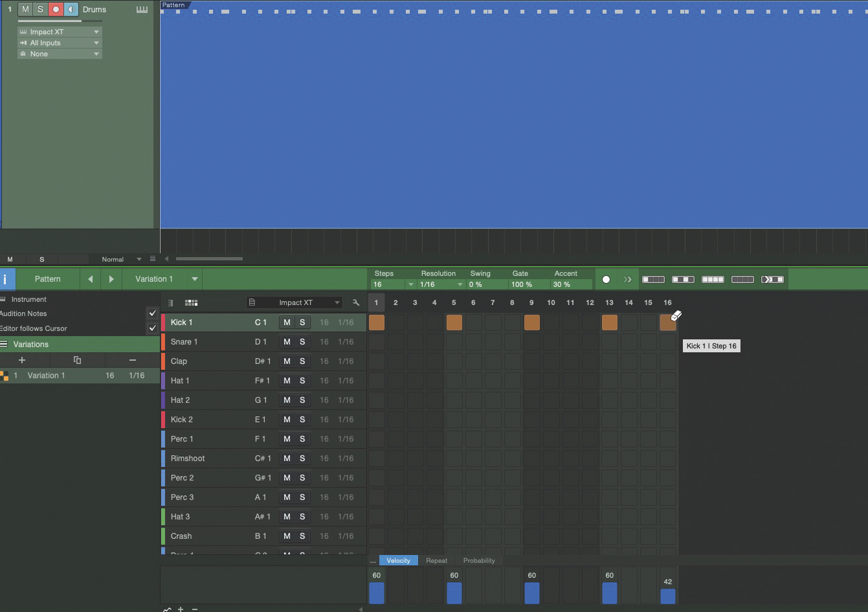
Task: Open the Variations panel menu icon
Action: (x=4, y=345)
